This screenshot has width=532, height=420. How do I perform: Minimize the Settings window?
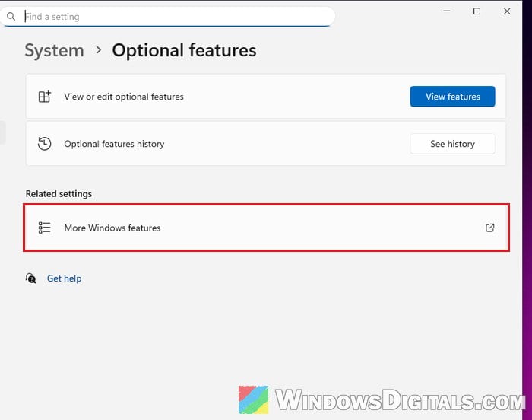pyautogui.click(x=447, y=11)
